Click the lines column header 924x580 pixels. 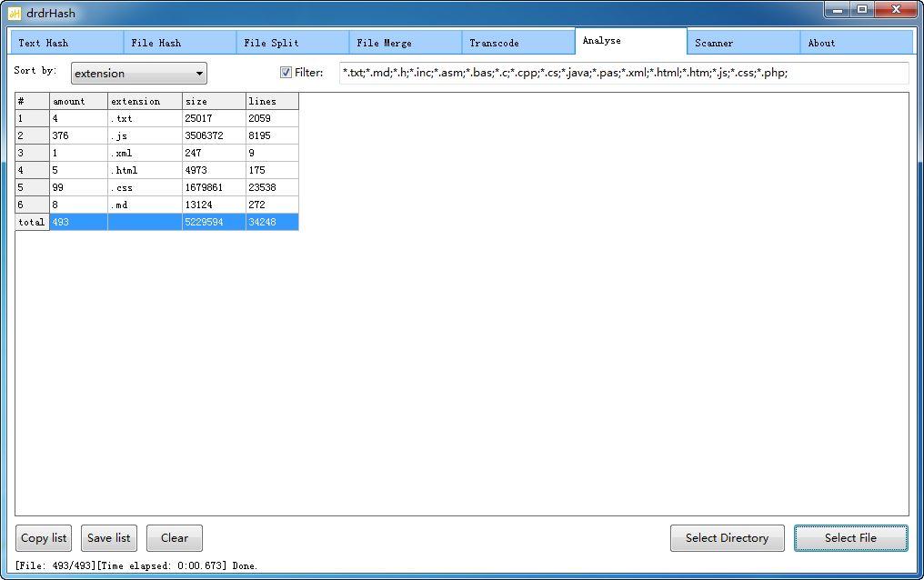tap(271, 101)
